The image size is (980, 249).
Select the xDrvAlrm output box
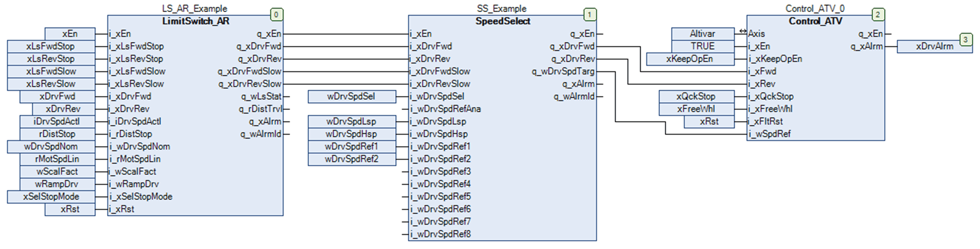click(935, 46)
